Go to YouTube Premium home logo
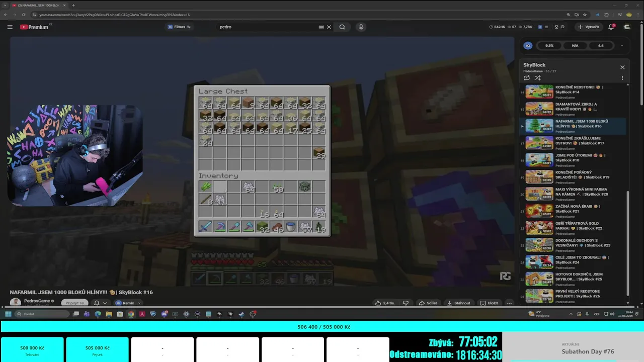This screenshot has height=362, width=644. [34, 27]
